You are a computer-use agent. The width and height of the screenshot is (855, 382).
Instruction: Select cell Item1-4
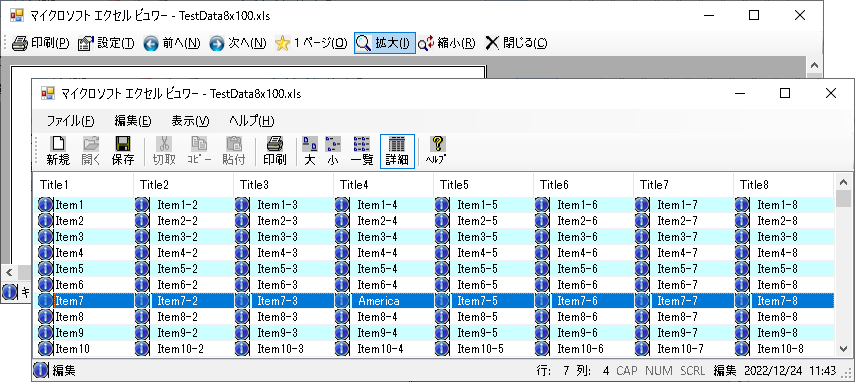(377, 205)
